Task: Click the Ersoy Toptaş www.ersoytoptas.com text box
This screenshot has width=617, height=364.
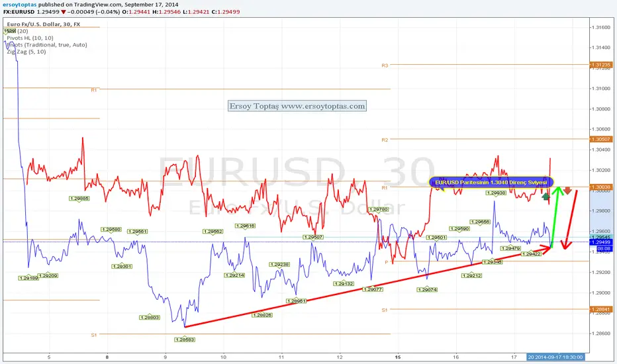Action: coord(297,106)
